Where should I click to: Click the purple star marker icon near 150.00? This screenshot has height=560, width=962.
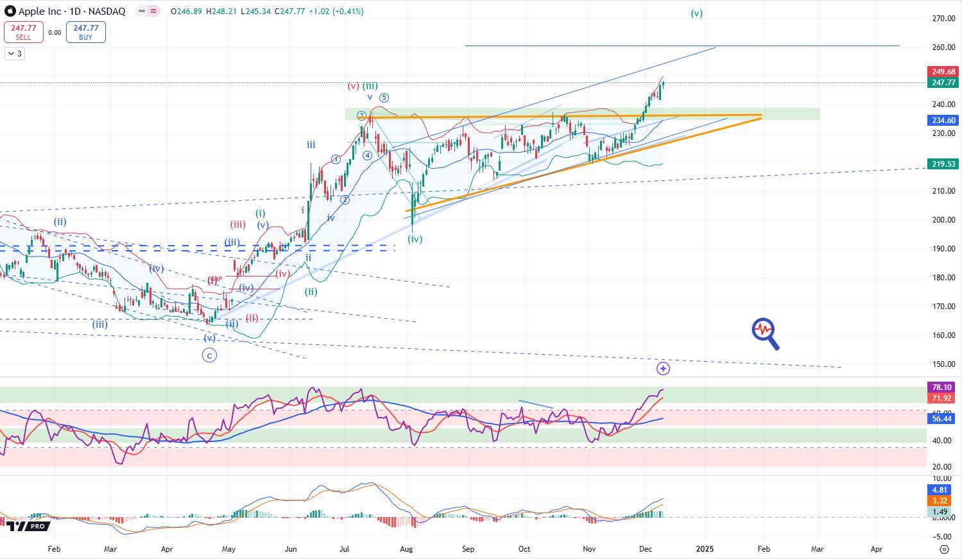(664, 368)
